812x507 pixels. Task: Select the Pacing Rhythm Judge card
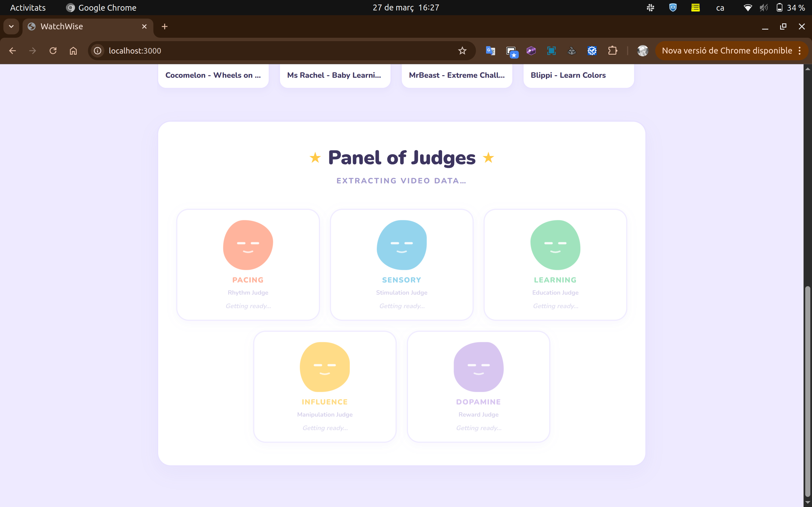[248, 264]
